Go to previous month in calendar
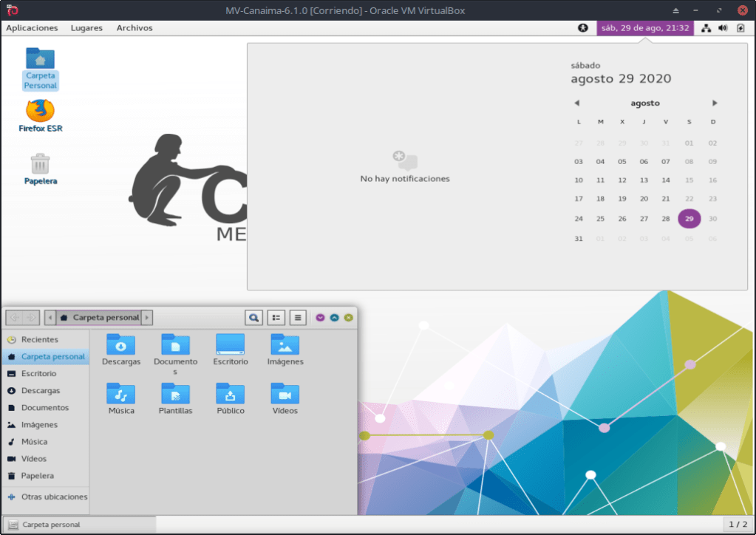Image resolution: width=756 pixels, height=535 pixels. (577, 103)
